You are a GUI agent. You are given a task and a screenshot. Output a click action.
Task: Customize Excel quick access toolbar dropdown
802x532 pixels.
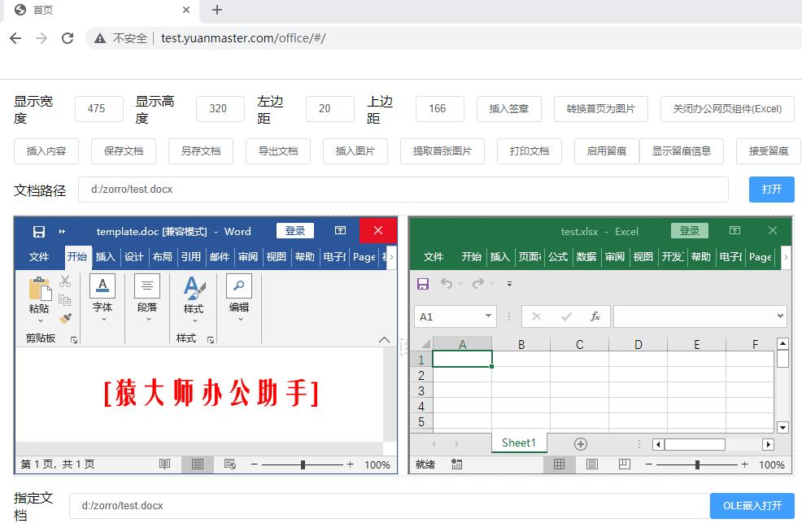point(509,284)
